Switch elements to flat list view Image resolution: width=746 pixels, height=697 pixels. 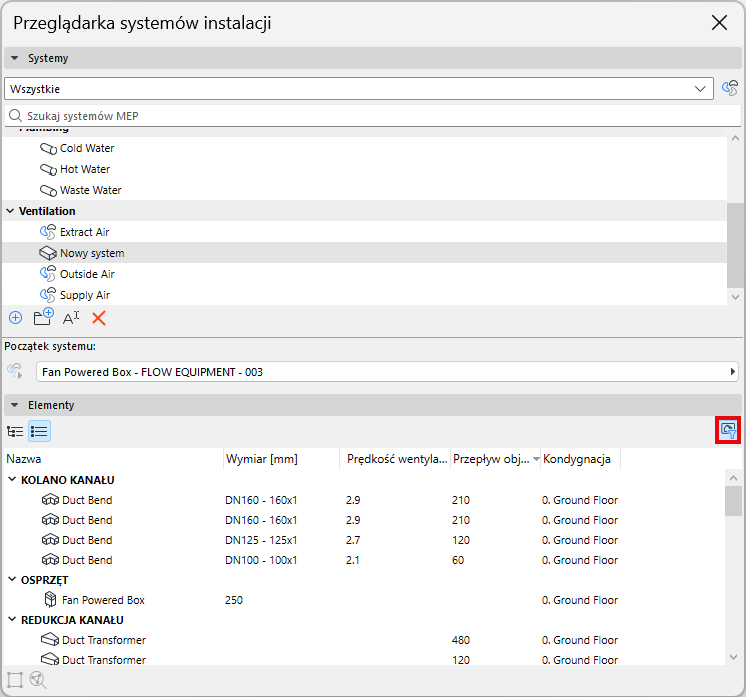click(x=39, y=432)
